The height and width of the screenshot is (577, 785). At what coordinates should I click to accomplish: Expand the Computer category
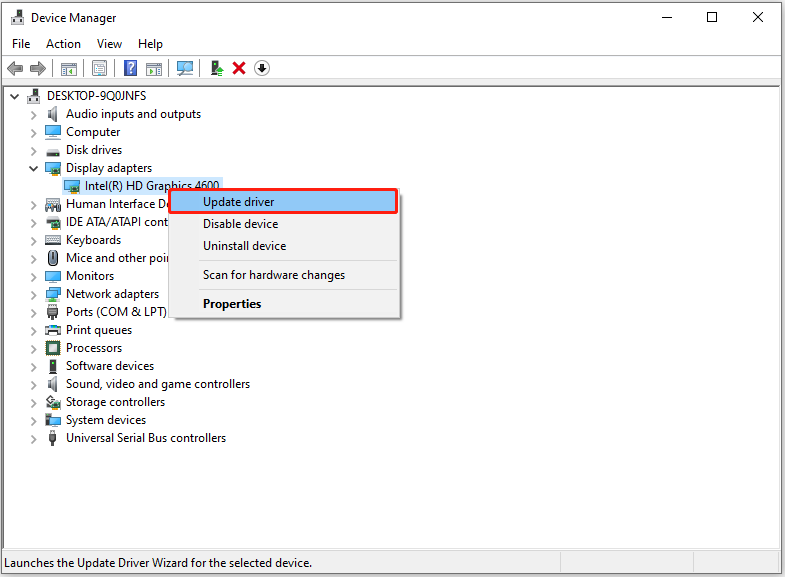tap(34, 133)
